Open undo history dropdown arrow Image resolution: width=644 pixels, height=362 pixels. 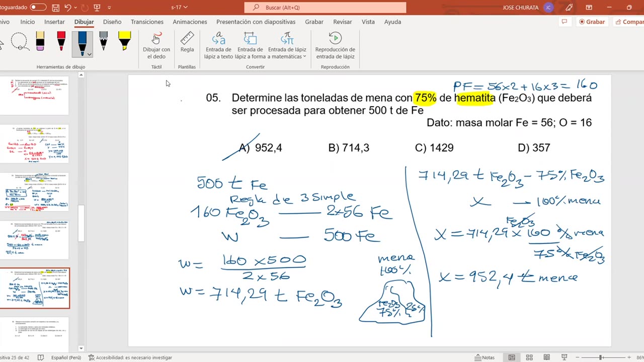coord(75,8)
